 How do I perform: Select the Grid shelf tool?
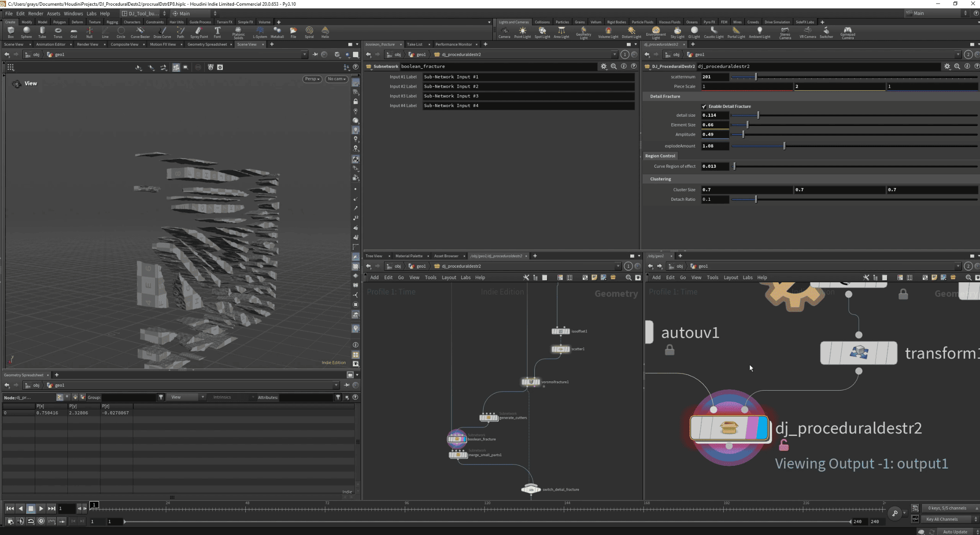(x=74, y=32)
